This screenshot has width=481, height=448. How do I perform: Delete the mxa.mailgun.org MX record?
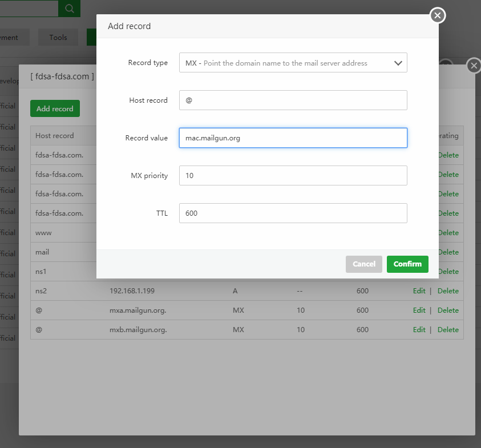(448, 310)
